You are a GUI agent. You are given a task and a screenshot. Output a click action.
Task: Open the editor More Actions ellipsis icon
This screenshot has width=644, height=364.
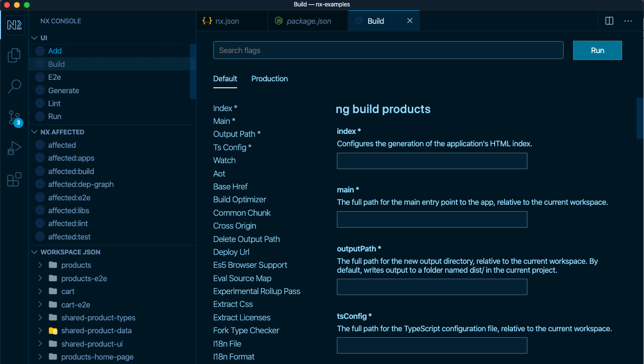coord(628,20)
